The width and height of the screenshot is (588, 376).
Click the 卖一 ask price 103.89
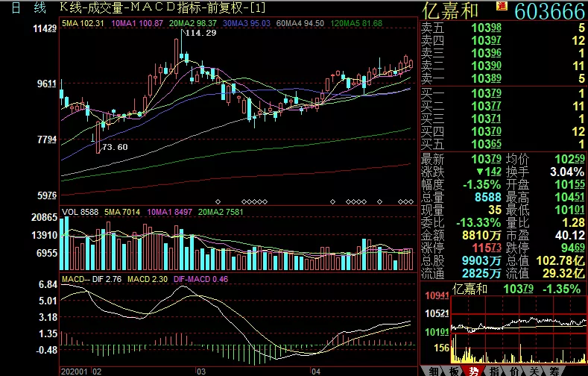coord(486,78)
